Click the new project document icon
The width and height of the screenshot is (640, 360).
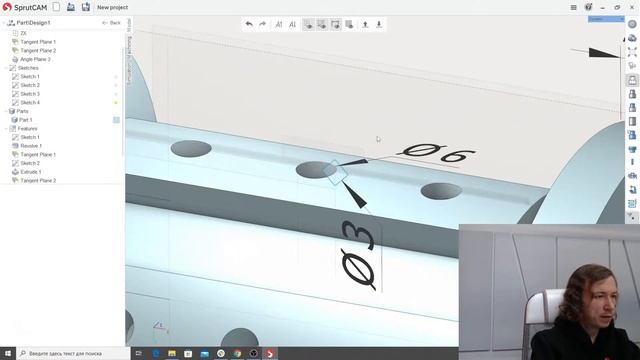click(56, 7)
